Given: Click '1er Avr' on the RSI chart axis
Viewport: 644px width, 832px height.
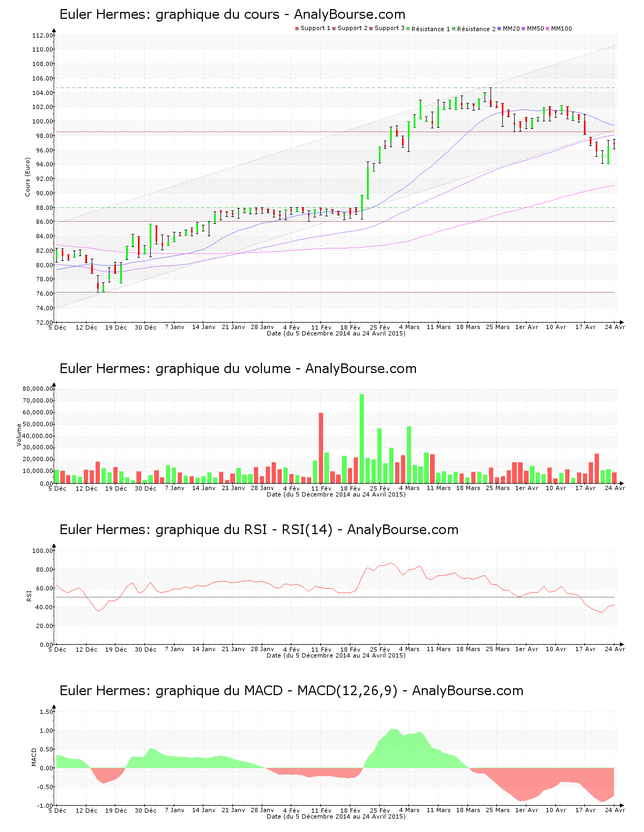Looking at the screenshot, I should pyautogui.click(x=526, y=649).
